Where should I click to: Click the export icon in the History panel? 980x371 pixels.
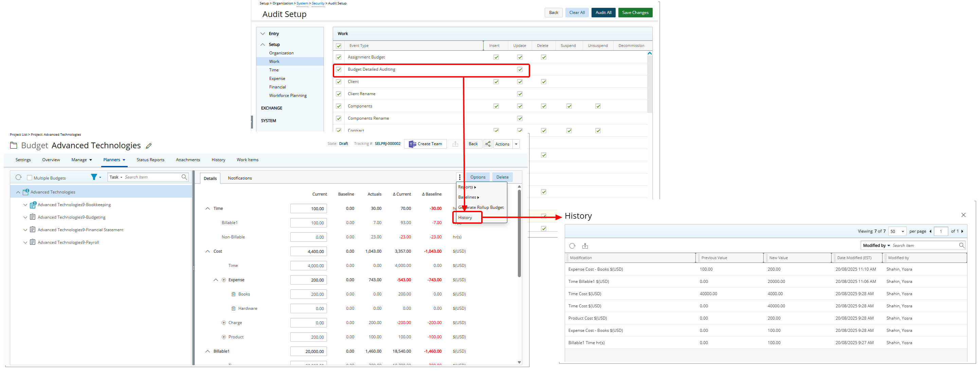[585, 246]
